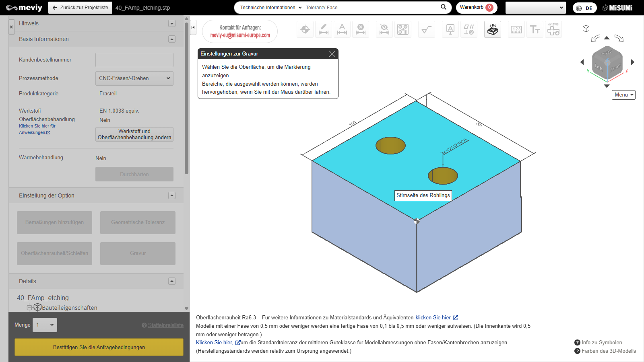Rotate view with right arrow beside cube
Screen dimensions: 644x362
633,62
